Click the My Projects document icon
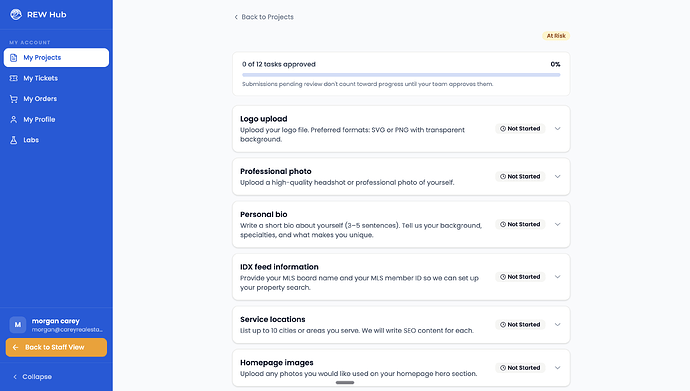This screenshot has width=690, height=391. coord(14,58)
